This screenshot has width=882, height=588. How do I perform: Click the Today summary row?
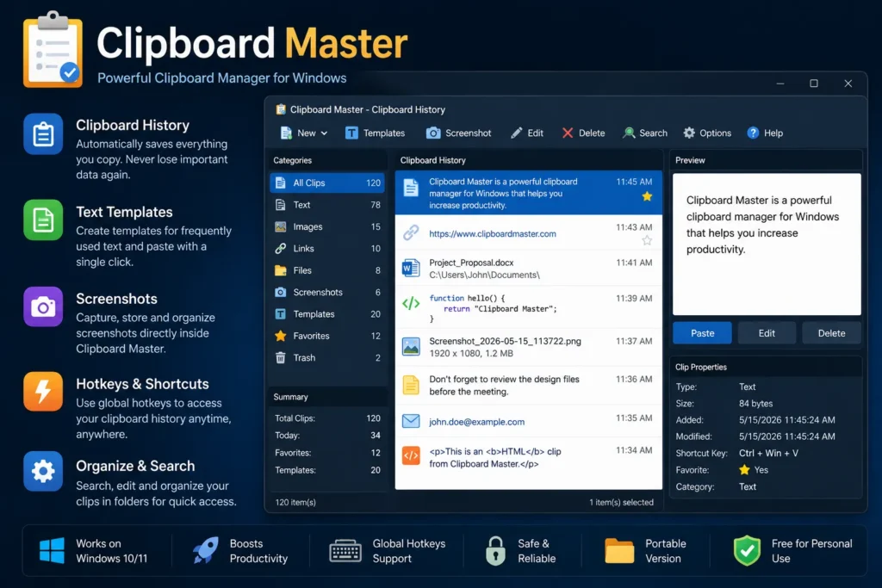327,435
